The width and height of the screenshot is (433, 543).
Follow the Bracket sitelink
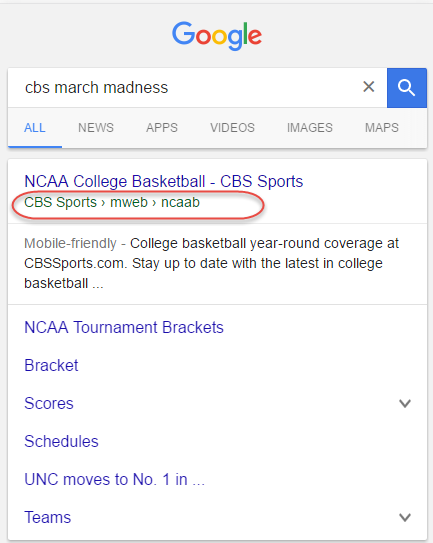pos(51,365)
